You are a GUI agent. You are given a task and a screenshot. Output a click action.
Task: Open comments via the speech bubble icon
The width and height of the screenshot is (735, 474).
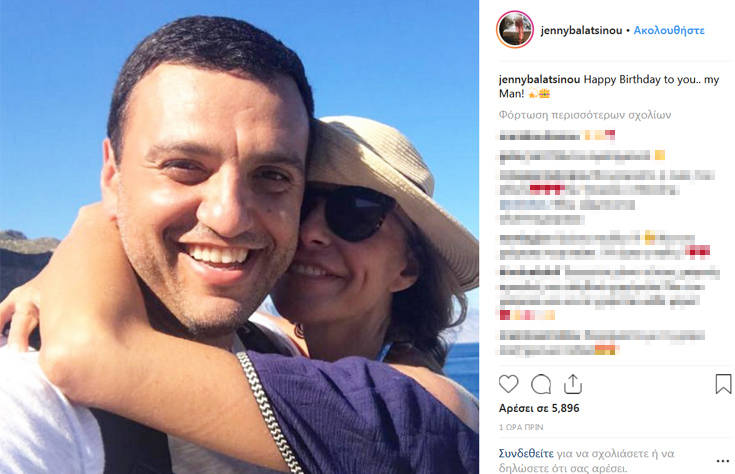[541, 384]
